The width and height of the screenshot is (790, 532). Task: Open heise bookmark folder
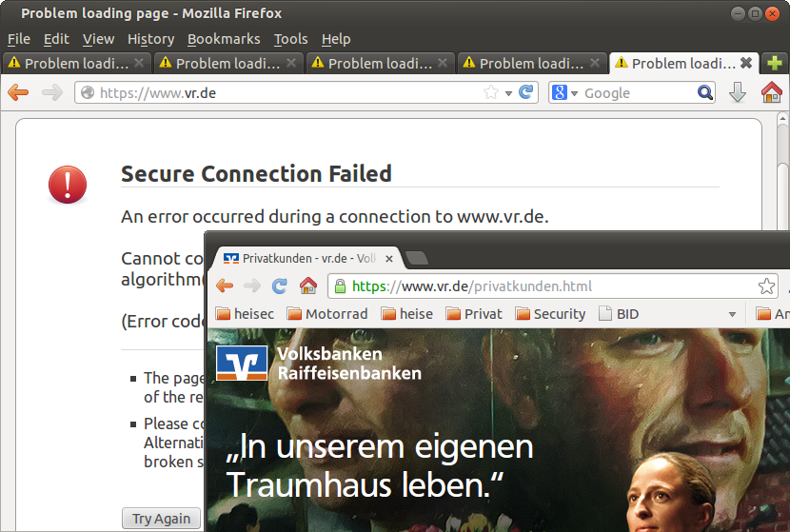coord(407,314)
